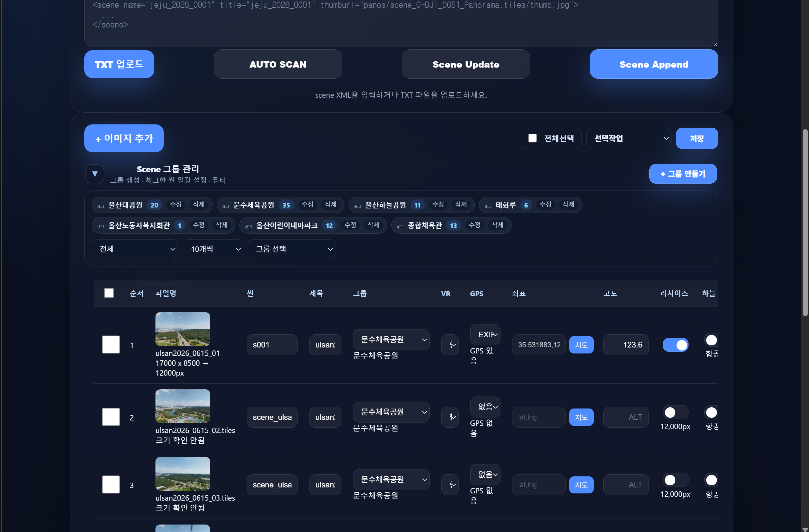Viewport: 809px width, 532px height.
Task: Click the scene name field containing s001
Action: pyautogui.click(x=272, y=345)
